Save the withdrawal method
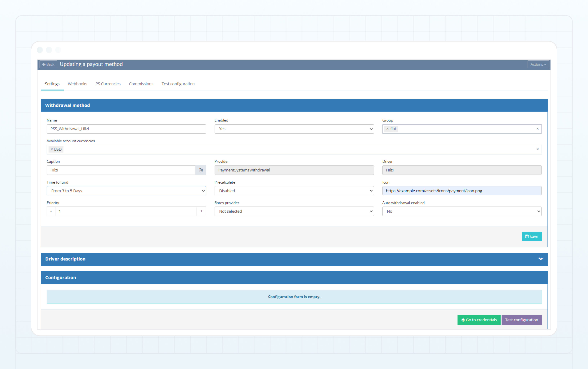Screen dimensions: 588x369 tap(532, 237)
